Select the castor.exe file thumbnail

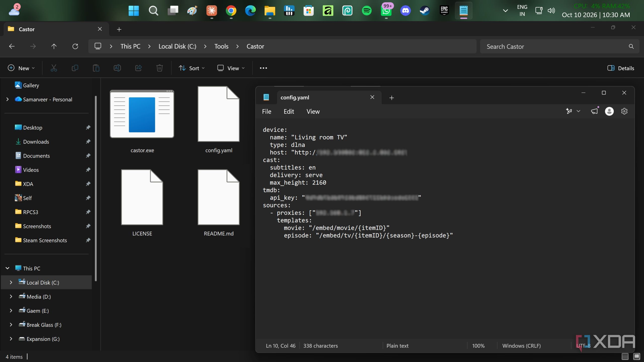142,114
